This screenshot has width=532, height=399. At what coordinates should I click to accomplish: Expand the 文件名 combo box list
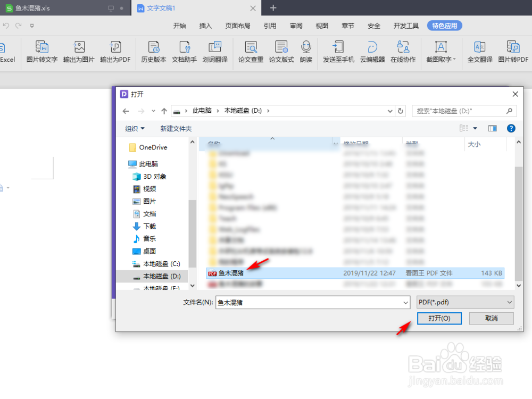405,303
